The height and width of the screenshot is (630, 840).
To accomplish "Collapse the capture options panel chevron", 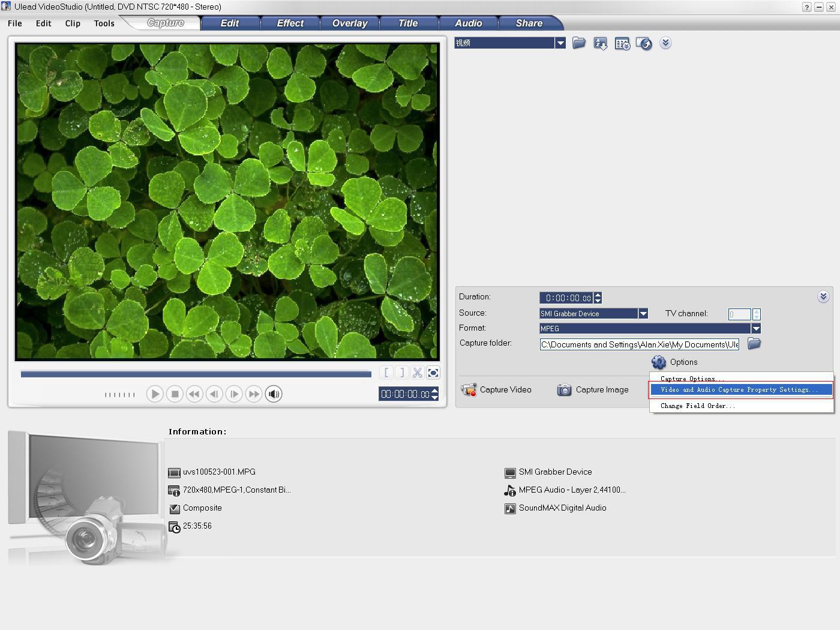I will [823, 296].
